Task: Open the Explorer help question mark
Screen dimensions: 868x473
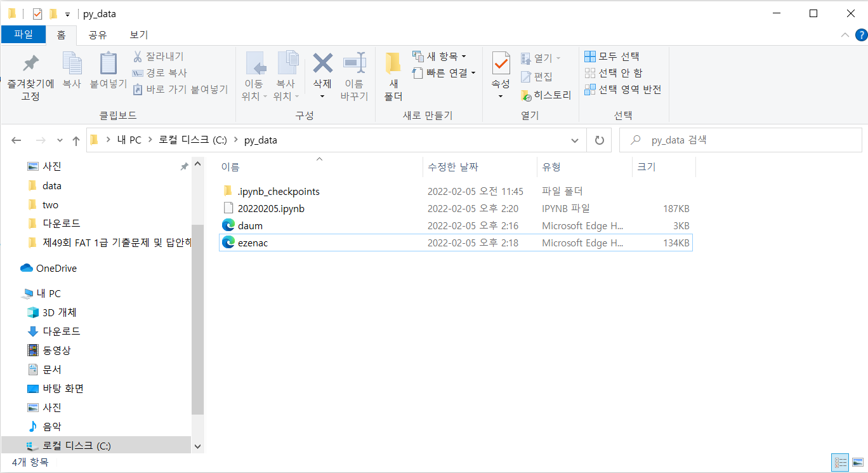Action: click(x=860, y=35)
